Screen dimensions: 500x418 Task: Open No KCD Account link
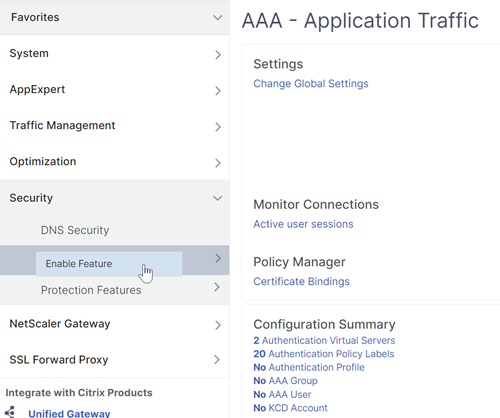[x=291, y=408]
